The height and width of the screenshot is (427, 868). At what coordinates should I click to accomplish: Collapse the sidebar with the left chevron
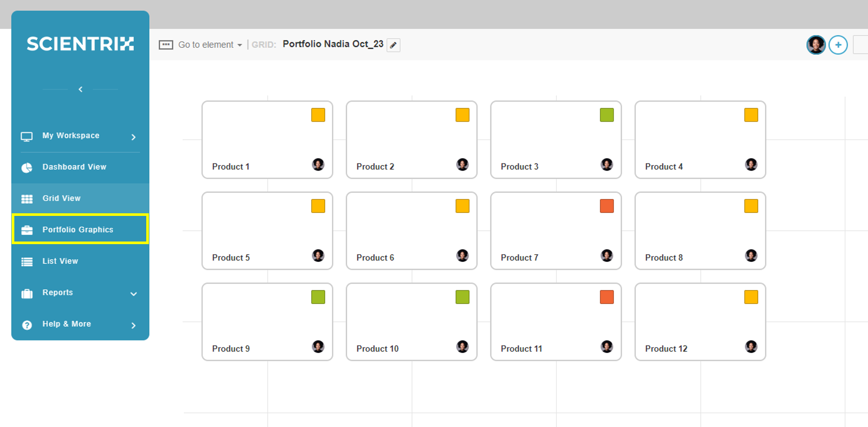[80, 89]
